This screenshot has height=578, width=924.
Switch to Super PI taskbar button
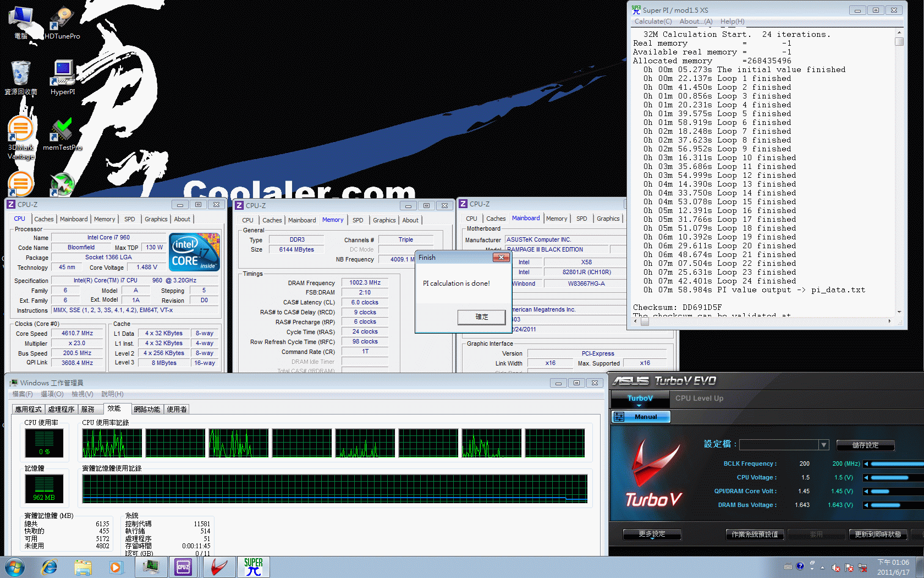254,567
